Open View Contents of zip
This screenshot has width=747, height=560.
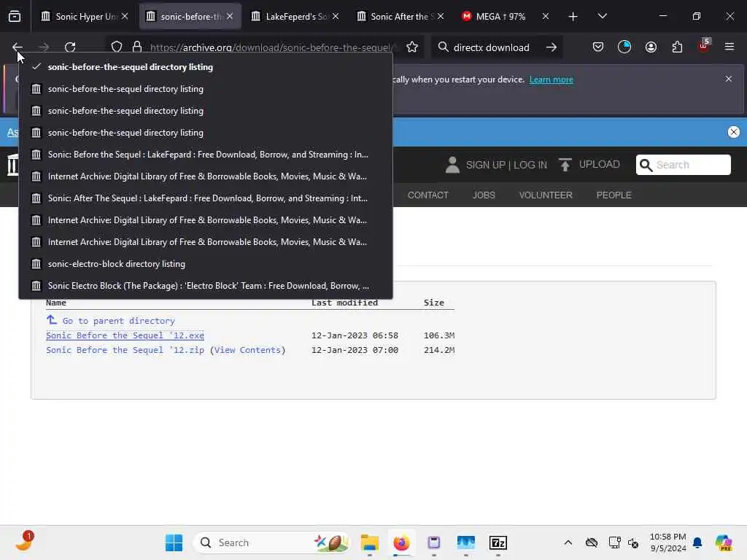(247, 350)
